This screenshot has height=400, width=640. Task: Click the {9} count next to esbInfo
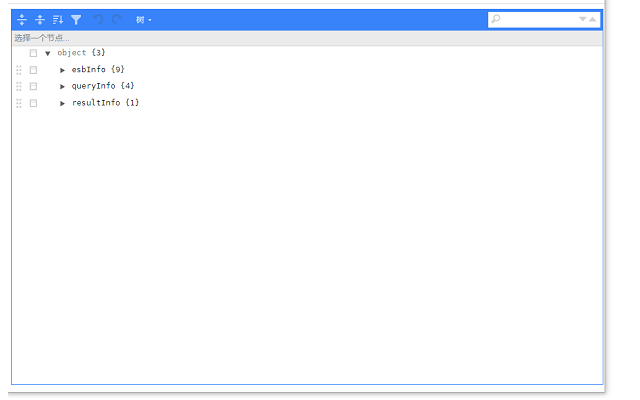(118, 69)
